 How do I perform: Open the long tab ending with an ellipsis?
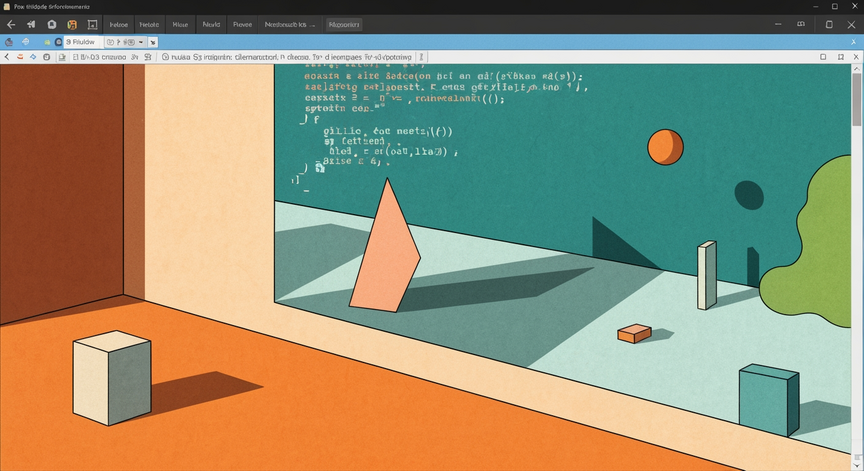[290, 24]
